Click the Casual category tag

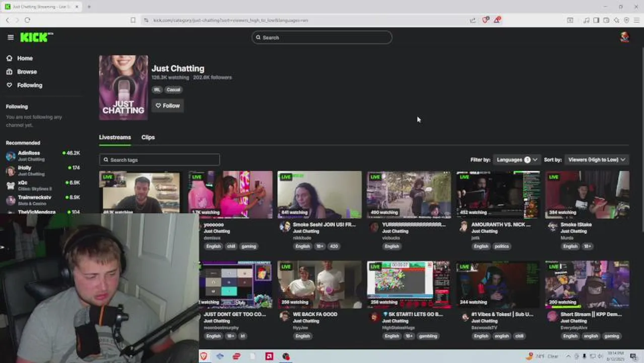173,90
